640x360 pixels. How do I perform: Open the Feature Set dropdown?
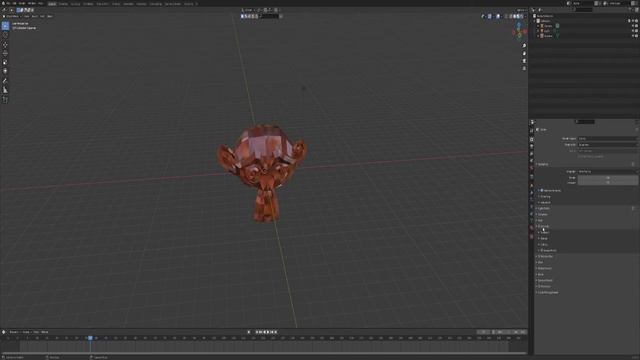607,145
